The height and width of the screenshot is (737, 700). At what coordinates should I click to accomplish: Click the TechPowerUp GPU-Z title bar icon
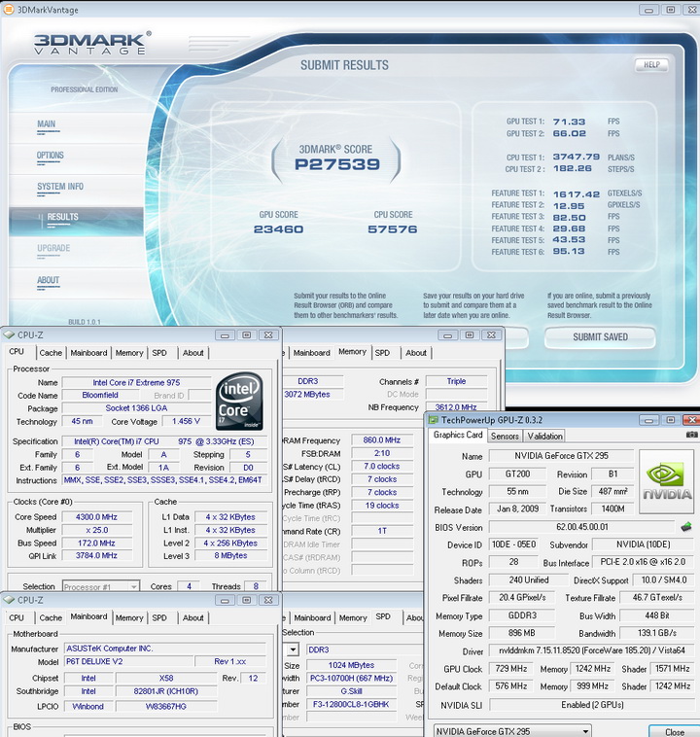[433, 420]
